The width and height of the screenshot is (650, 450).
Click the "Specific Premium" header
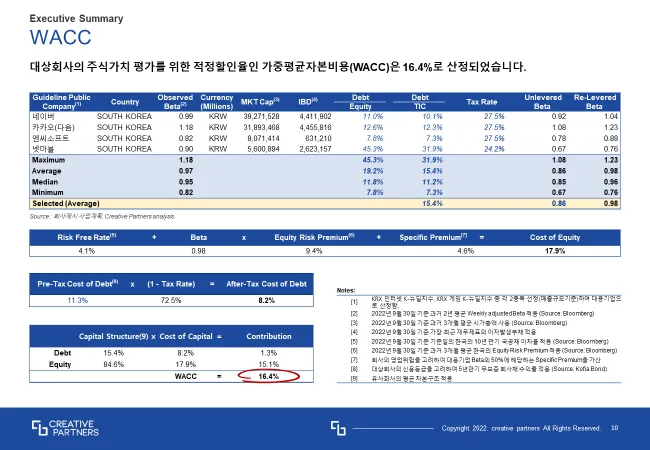433,237
